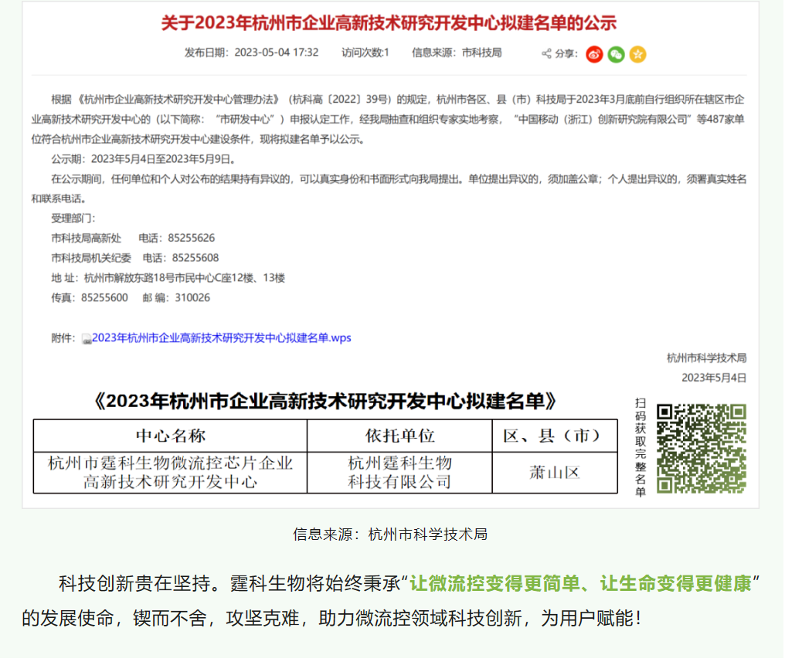Click the vertical 扫码获取完整名单 label
The height and width of the screenshot is (672, 785).
641,448
